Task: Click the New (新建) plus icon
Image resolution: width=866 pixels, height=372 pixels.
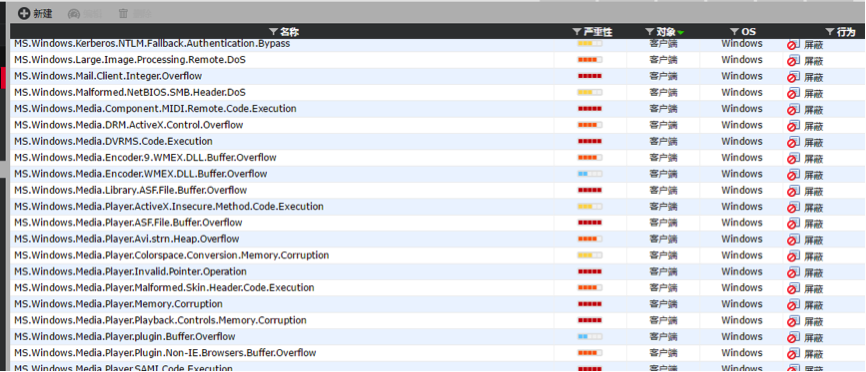Action: click(x=24, y=13)
